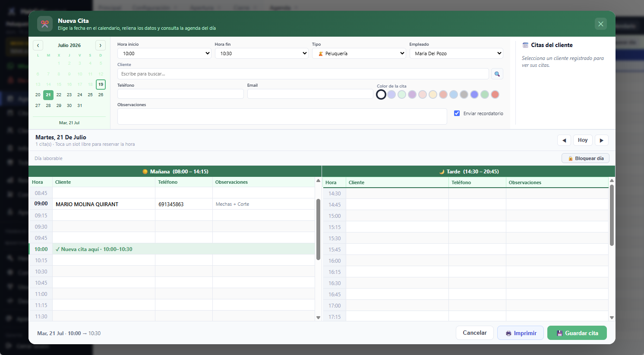Select day 26 in the calendar

101,95
